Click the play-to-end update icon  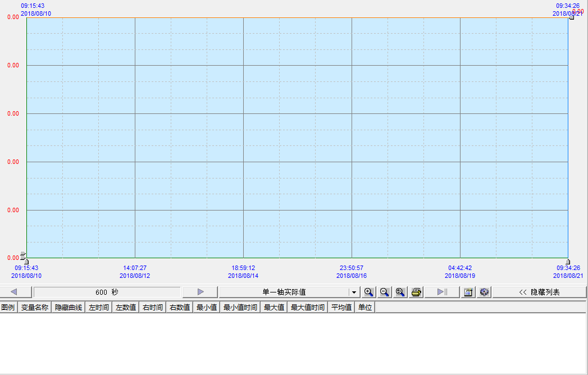(x=442, y=292)
